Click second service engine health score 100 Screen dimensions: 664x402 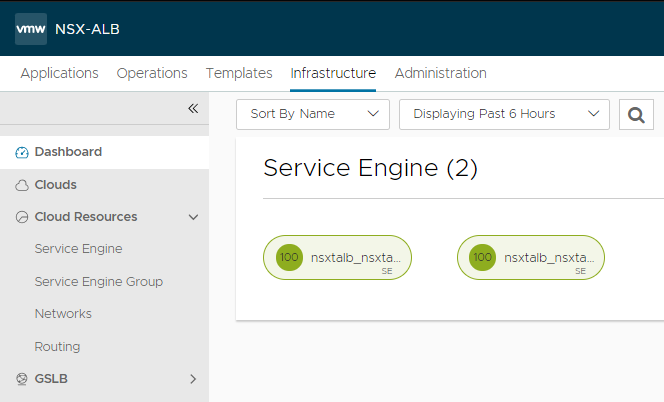tap(483, 257)
